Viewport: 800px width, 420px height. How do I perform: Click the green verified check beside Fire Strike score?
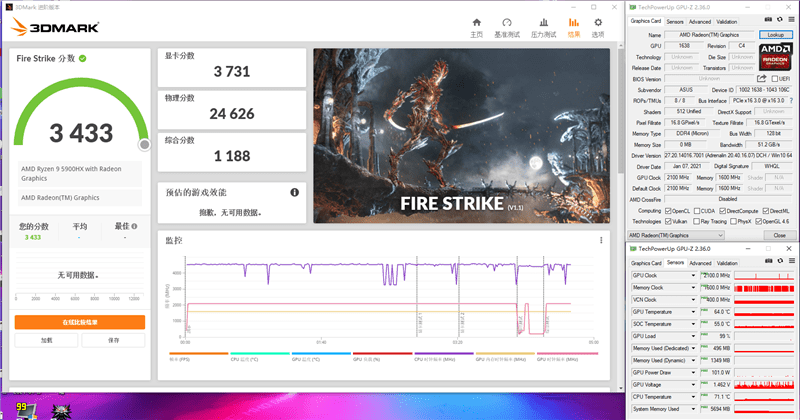pos(83,59)
